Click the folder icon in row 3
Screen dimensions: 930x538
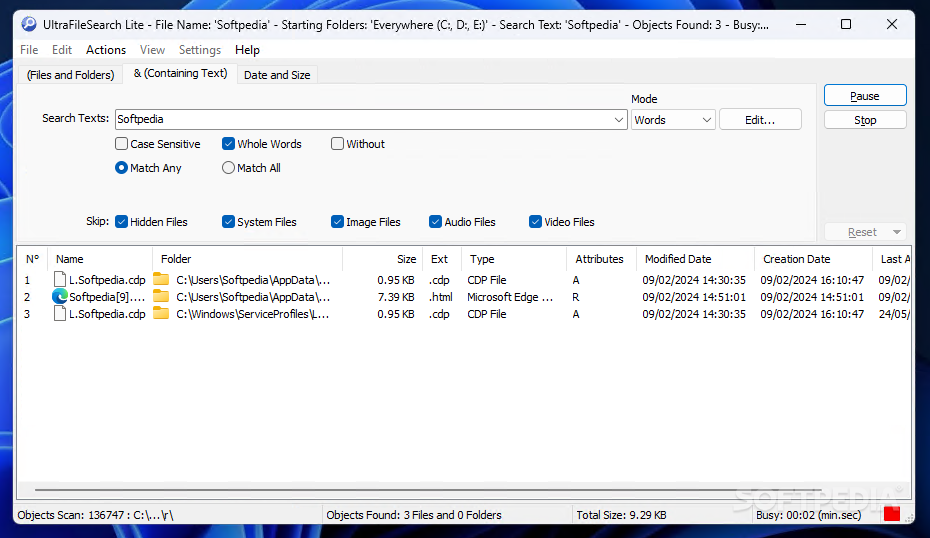point(161,313)
